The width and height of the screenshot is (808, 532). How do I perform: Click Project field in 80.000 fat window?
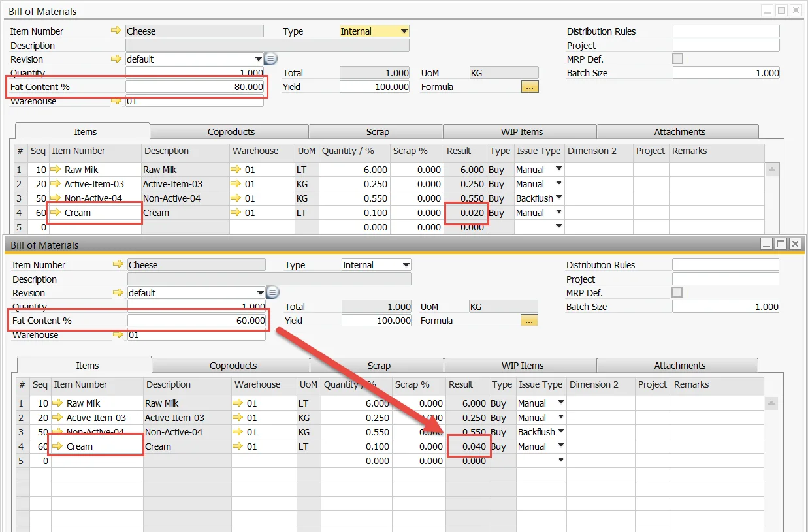(726, 45)
